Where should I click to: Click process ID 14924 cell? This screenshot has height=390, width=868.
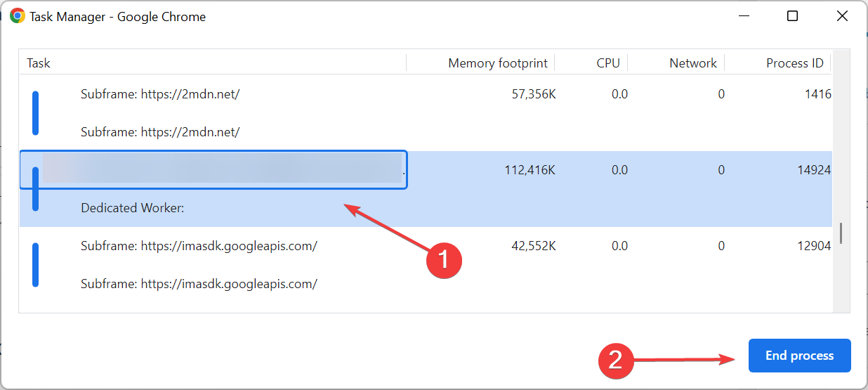coord(814,170)
